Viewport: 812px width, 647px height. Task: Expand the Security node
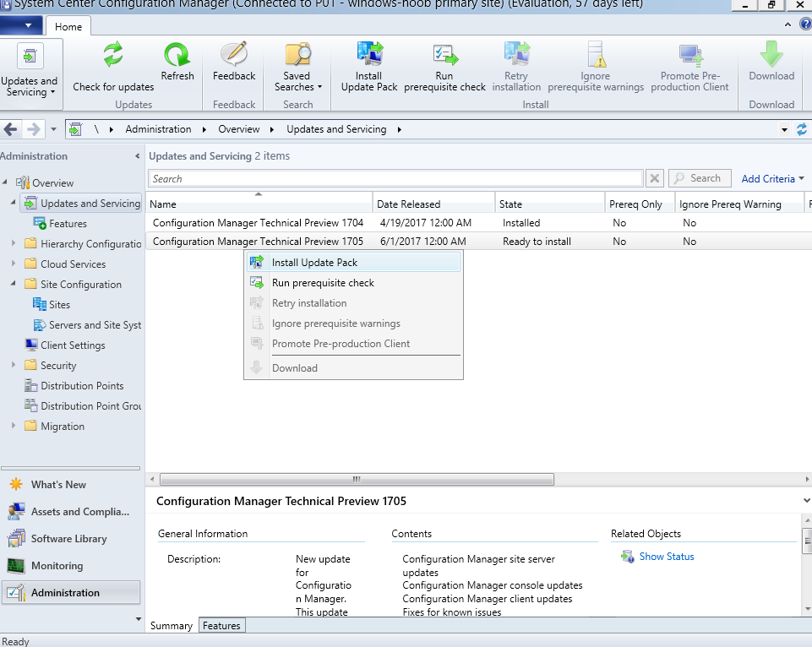coord(14,364)
